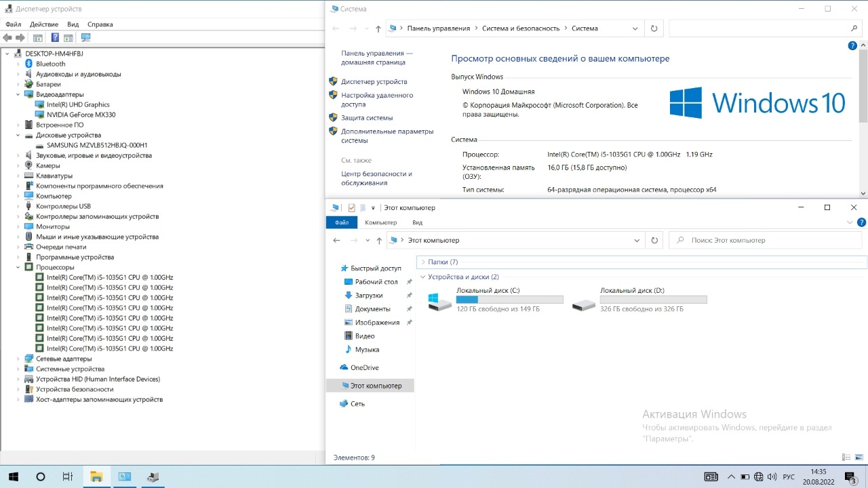
Task: Click the search field in System window
Action: [x=765, y=28]
